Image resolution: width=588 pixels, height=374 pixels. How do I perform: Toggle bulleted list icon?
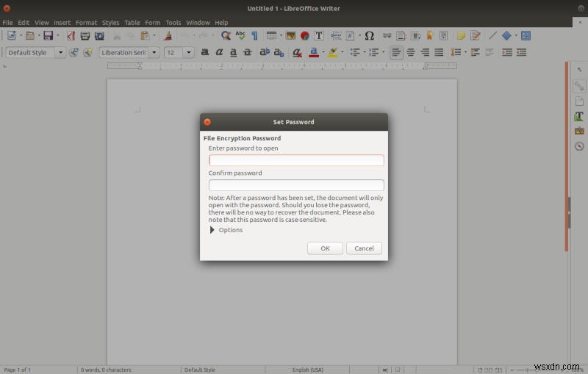coord(355,52)
